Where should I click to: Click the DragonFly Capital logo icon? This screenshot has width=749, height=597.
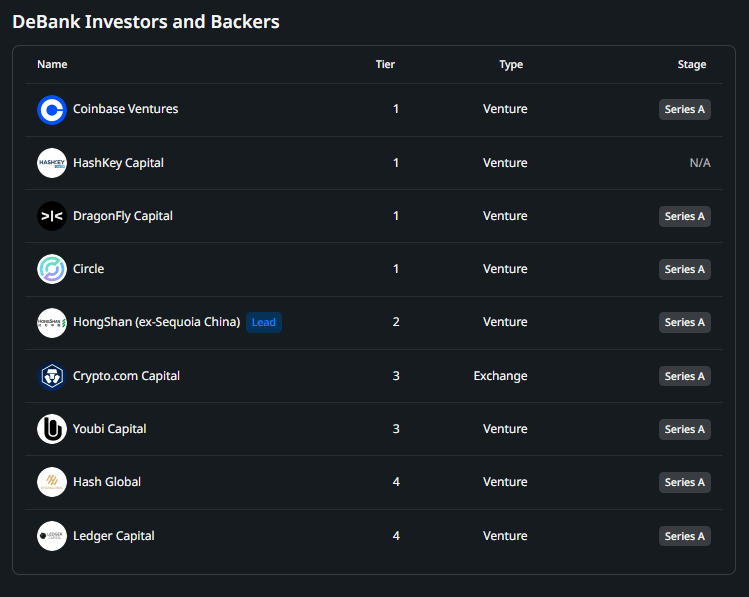click(x=52, y=216)
